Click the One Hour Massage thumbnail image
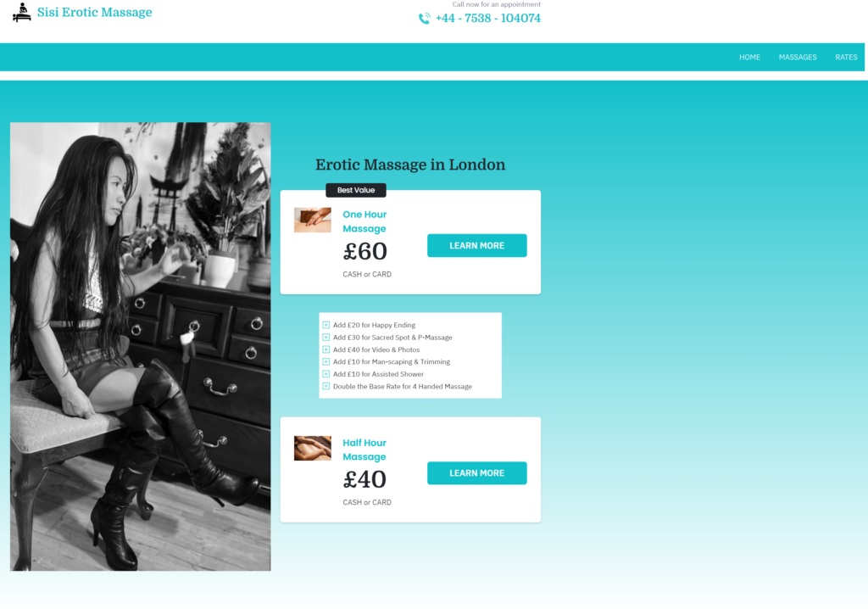This screenshot has width=868, height=609. (x=312, y=220)
